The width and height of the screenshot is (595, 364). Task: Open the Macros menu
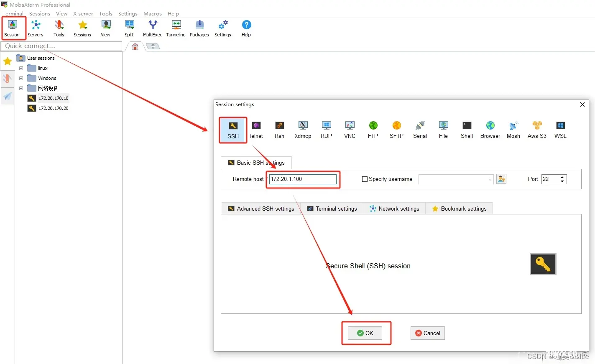coord(153,13)
